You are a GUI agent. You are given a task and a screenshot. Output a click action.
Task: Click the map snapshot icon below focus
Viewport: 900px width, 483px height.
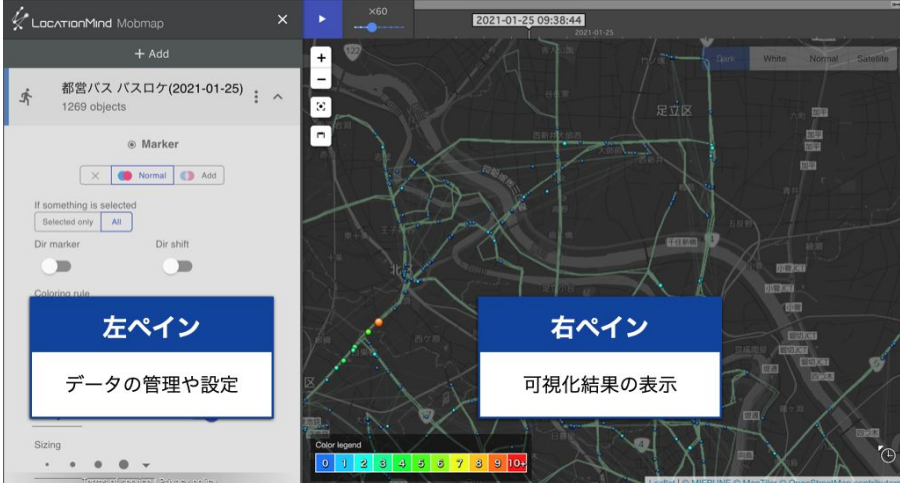tap(321, 134)
